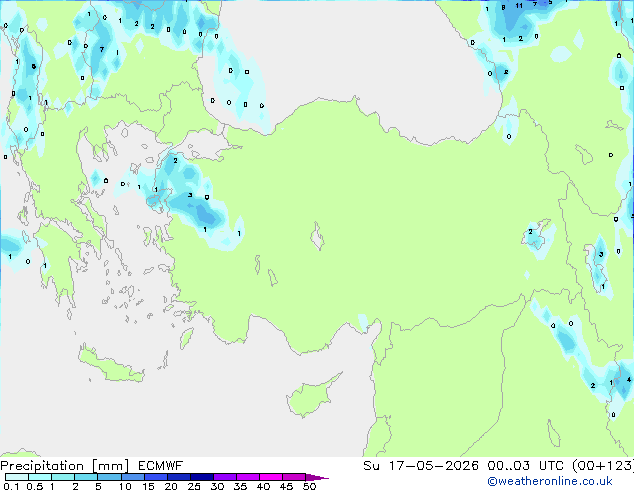Select the 25–30 mm navy legend swatch

201,477
